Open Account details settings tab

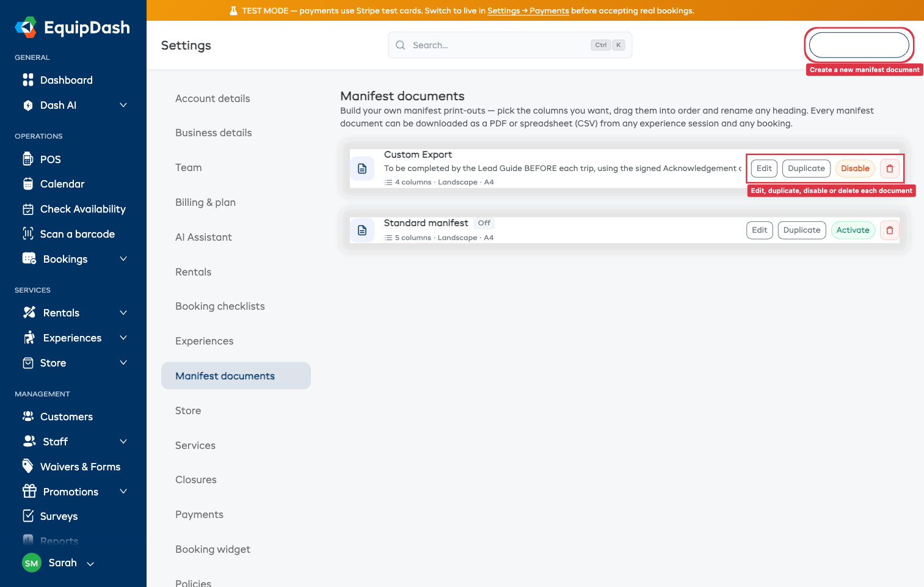(x=236, y=98)
